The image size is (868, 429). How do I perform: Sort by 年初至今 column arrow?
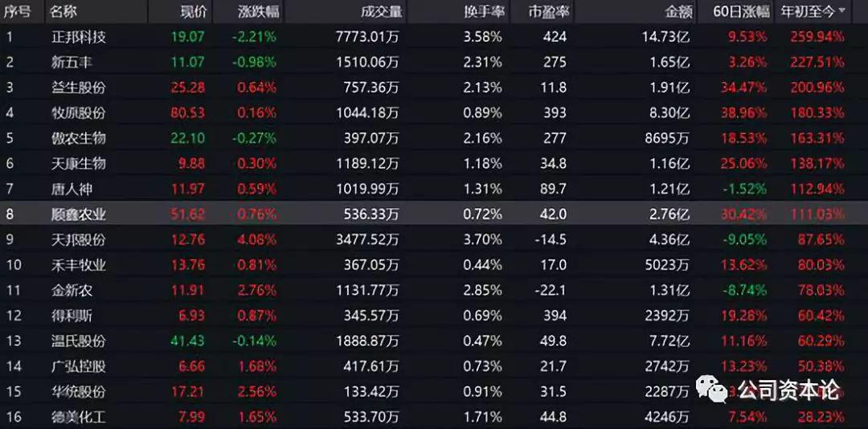click(x=842, y=11)
